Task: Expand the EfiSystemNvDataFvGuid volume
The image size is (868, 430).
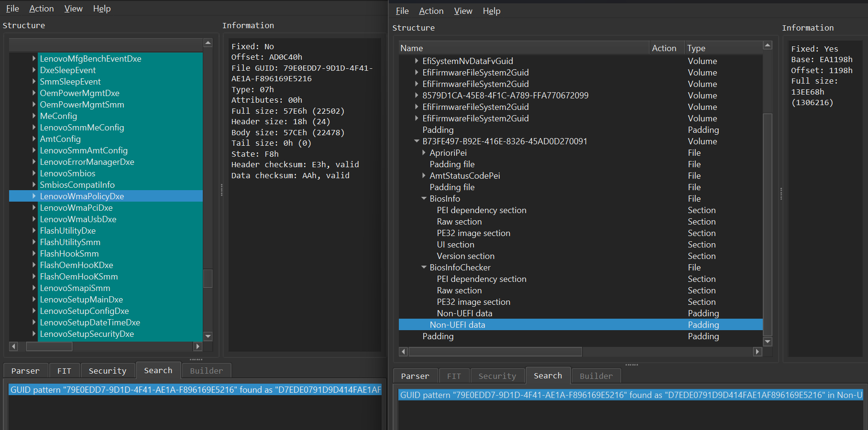Action: coord(417,61)
